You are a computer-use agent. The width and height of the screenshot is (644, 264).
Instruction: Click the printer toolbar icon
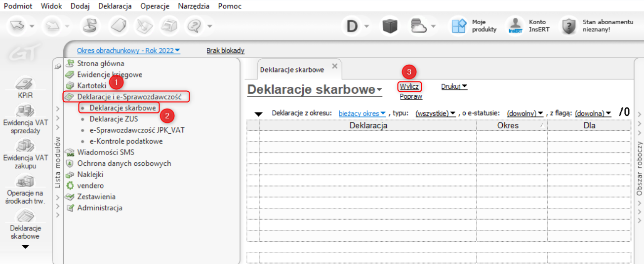tap(169, 26)
